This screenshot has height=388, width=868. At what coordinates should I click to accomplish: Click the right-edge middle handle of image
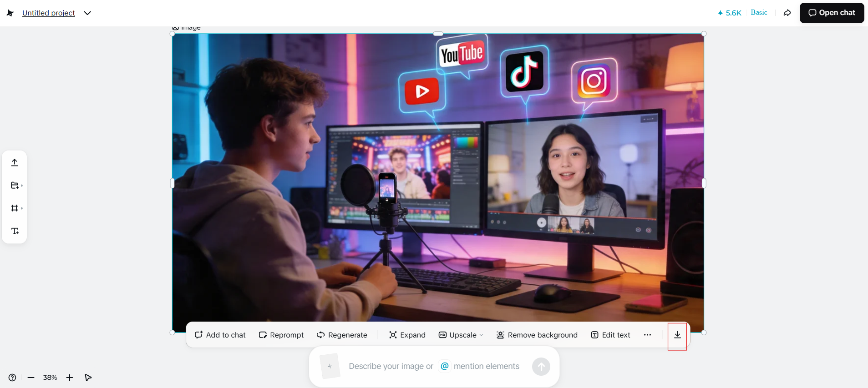[704, 183]
